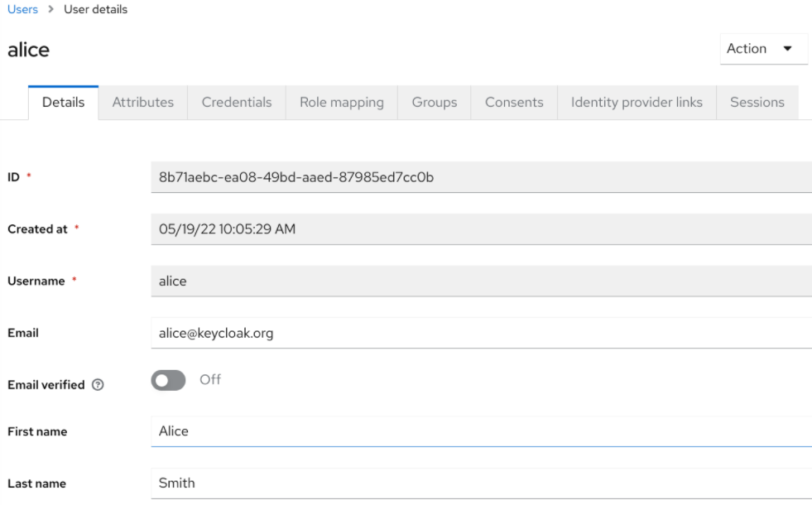Click the disabled Username field

pyautogui.click(x=480, y=281)
